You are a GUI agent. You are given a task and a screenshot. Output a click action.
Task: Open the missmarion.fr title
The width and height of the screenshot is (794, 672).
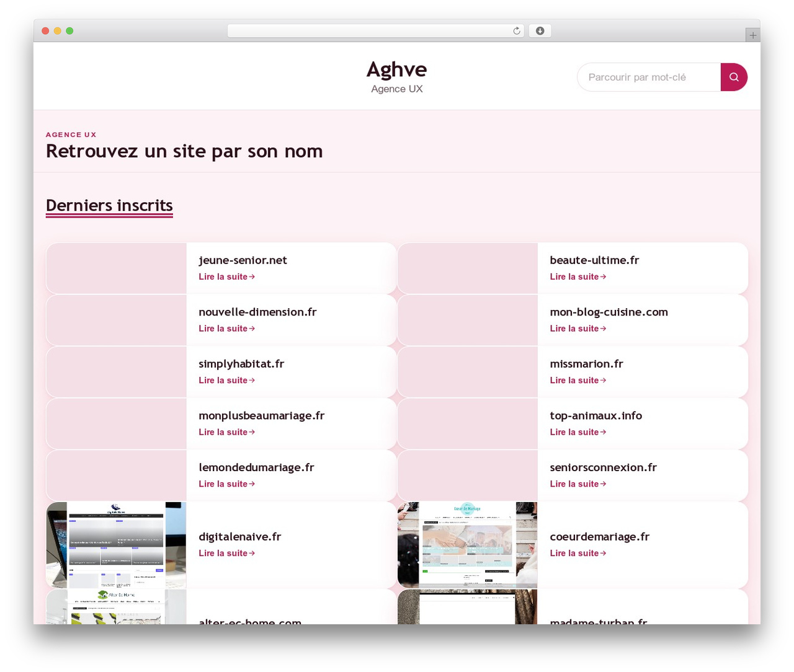tap(586, 364)
